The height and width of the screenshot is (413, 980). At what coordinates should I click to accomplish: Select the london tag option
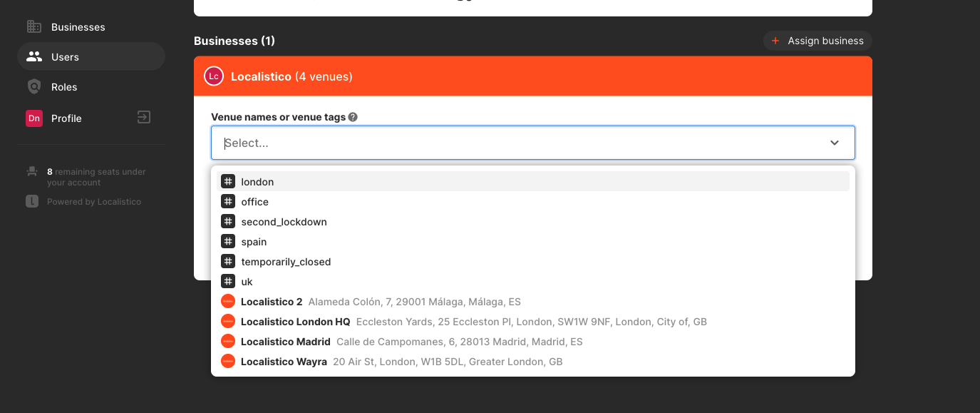click(533, 182)
